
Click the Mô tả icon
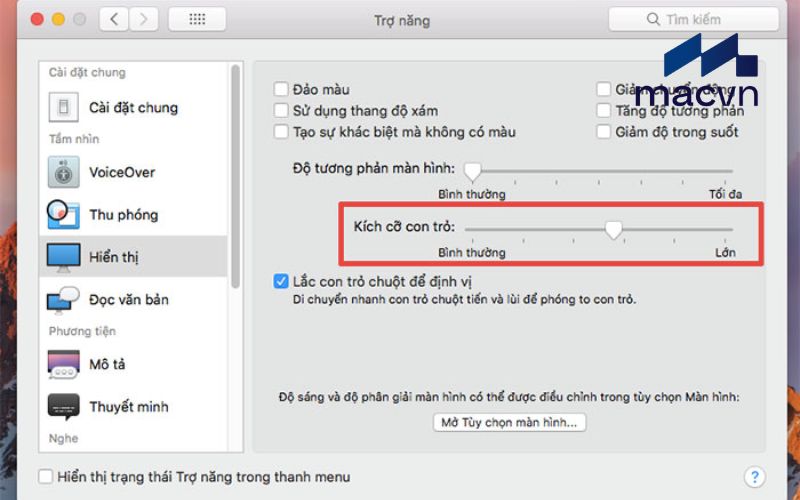tap(63, 364)
